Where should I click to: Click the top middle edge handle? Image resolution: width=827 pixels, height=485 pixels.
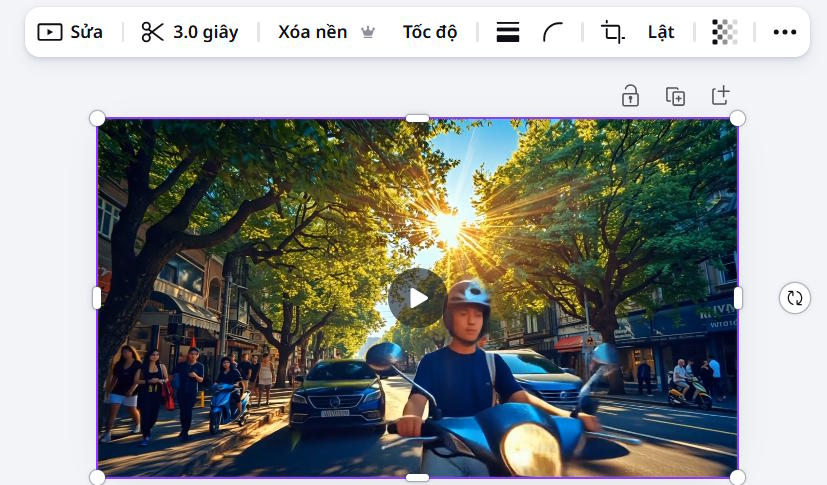[x=417, y=119]
